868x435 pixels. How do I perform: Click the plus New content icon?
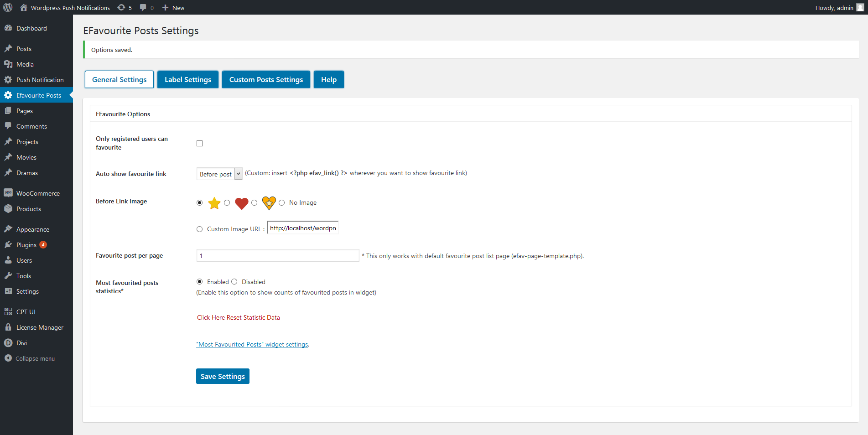click(x=166, y=8)
